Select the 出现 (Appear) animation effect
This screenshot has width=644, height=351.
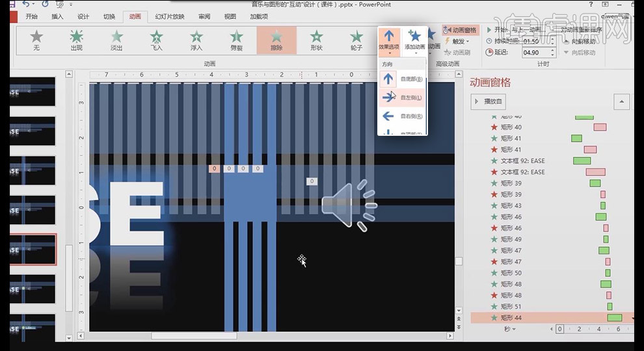77,40
